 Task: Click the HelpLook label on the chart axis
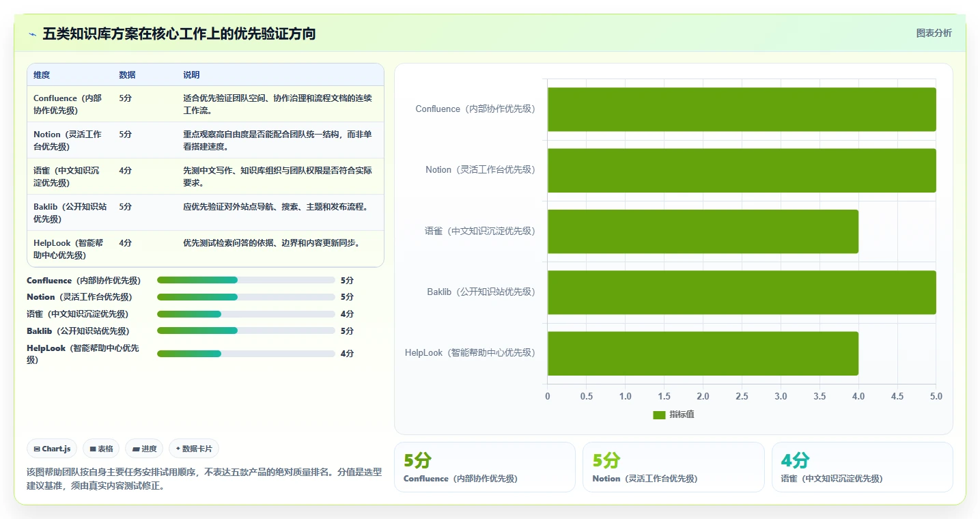470,353
